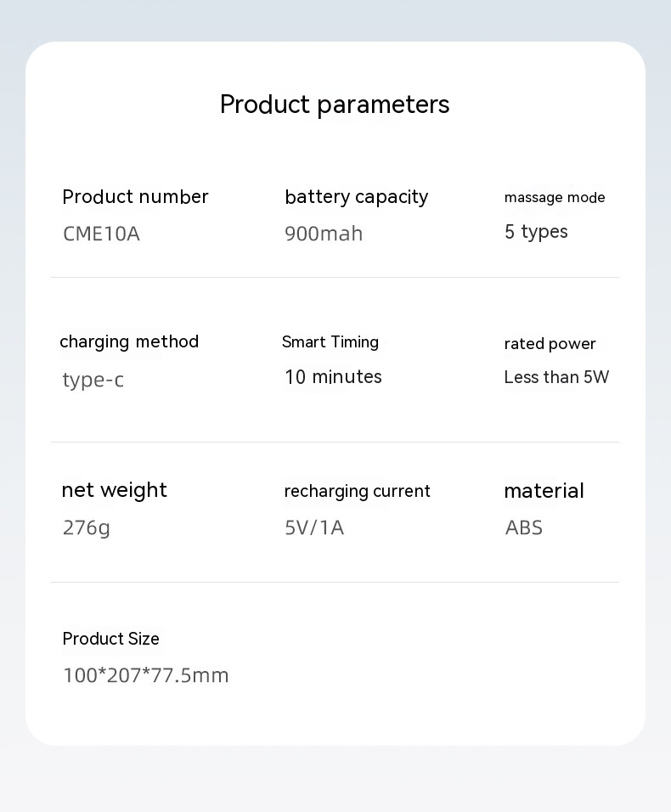
Task: Click the CME10A product number value
Action: pos(101,234)
